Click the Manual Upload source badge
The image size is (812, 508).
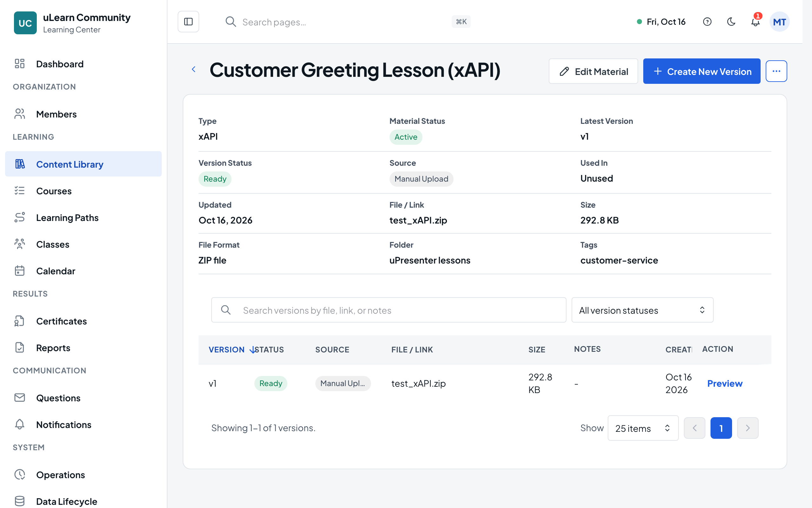click(x=421, y=179)
